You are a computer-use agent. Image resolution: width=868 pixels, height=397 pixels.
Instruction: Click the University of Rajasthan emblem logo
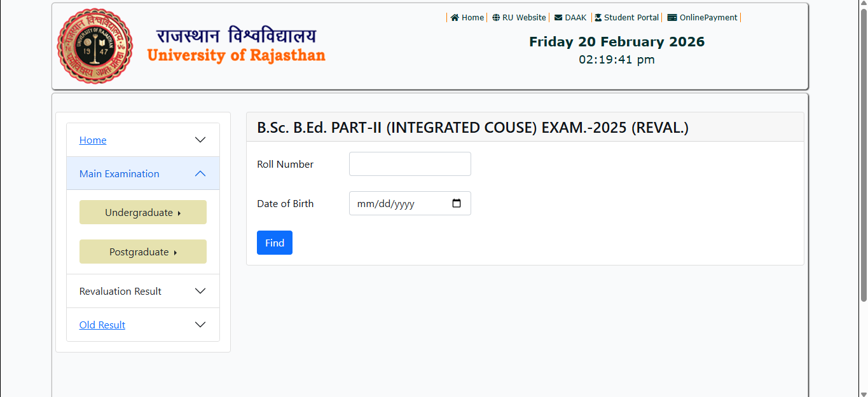pyautogui.click(x=94, y=46)
